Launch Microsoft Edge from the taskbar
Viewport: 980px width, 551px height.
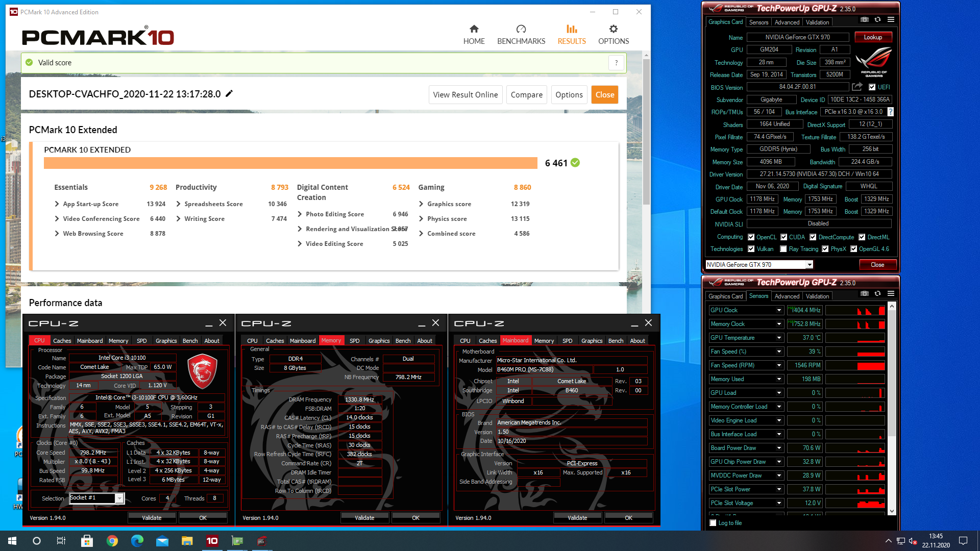click(137, 541)
